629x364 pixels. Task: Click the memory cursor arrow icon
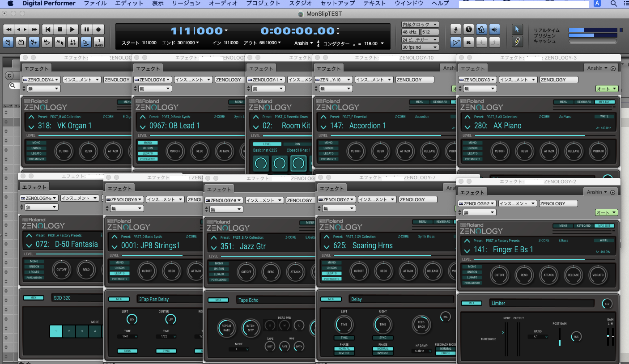tap(59, 42)
